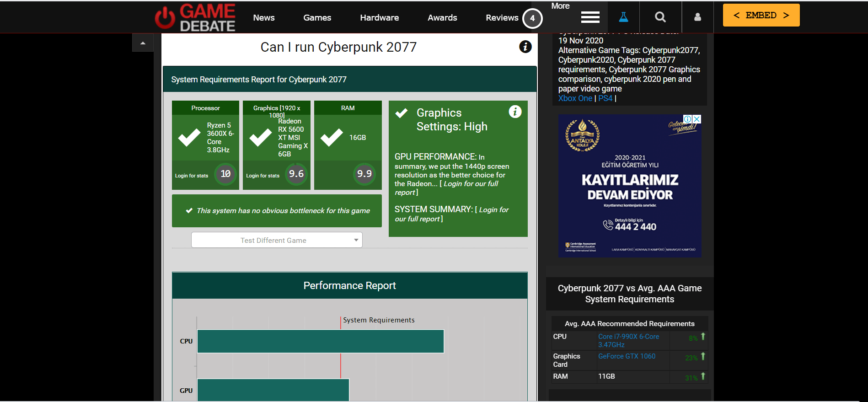The height and width of the screenshot is (402, 868).
Task: Open the ad info icon
Action: click(687, 119)
